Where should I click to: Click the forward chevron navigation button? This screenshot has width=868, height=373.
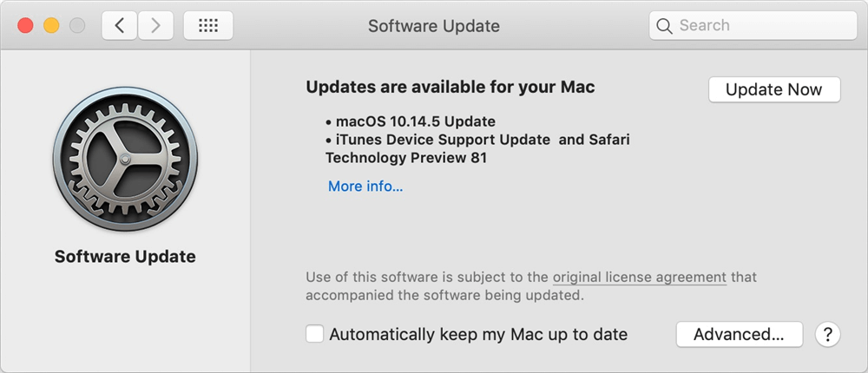coord(155,26)
